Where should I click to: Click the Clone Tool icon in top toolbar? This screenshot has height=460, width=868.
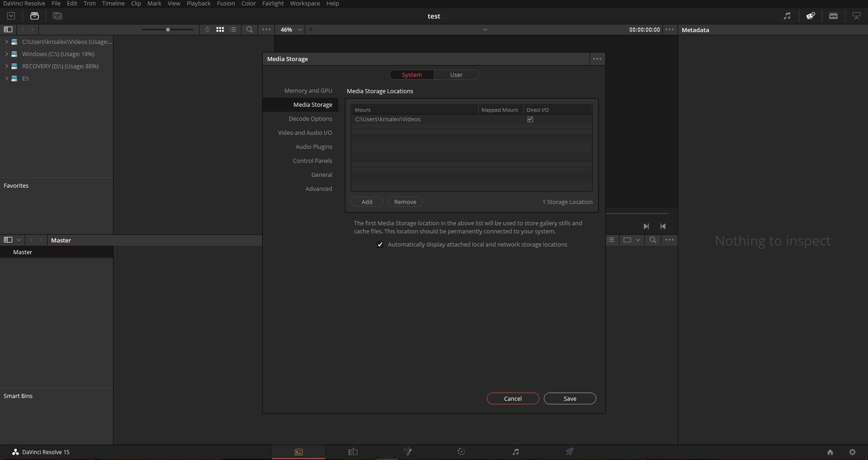[57, 16]
